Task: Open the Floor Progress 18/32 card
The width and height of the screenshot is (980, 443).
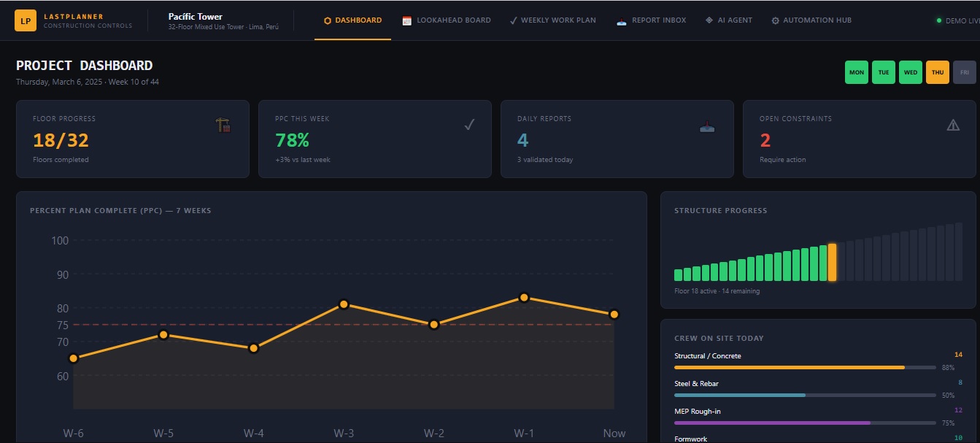Action: [132, 139]
